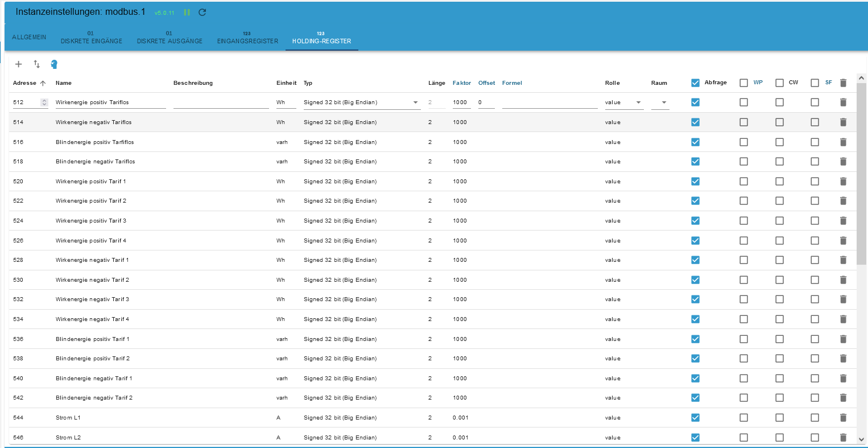Open the Diskrete Eingänge tab
868x448 pixels.
coord(92,37)
